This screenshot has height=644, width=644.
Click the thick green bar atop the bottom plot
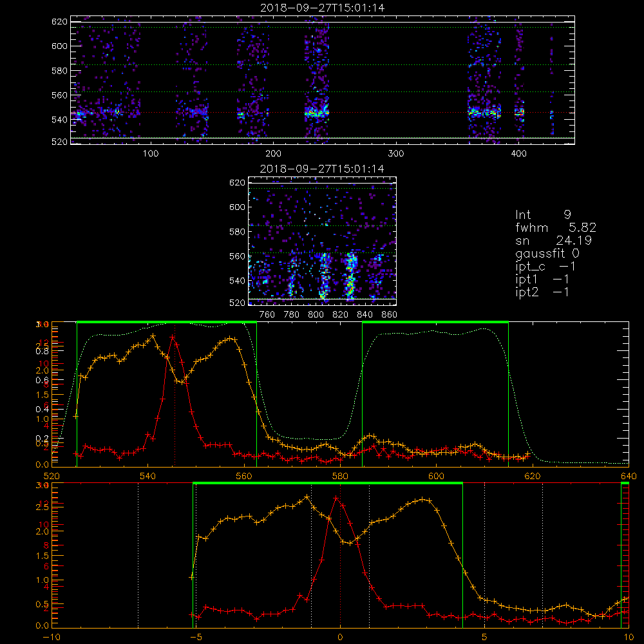pos(328,484)
